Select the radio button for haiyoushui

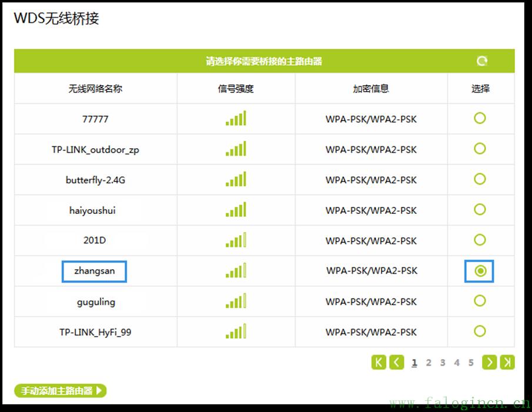coord(480,210)
